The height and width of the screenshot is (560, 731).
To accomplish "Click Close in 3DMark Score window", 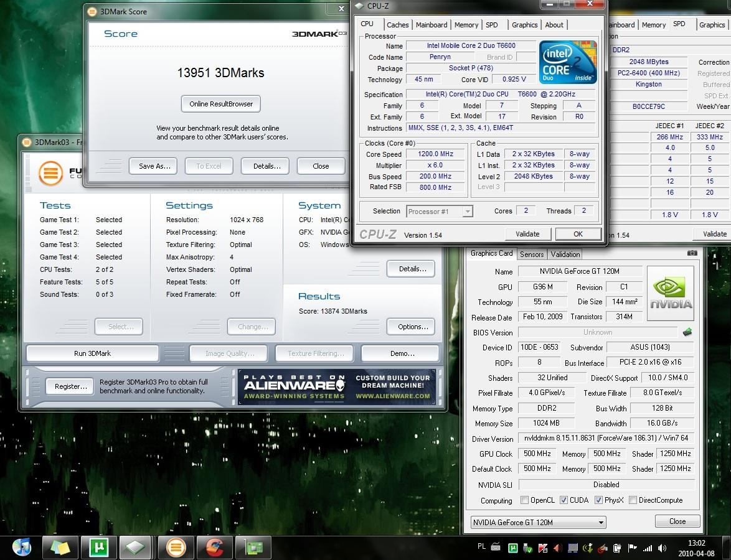I will coord(321,166).
